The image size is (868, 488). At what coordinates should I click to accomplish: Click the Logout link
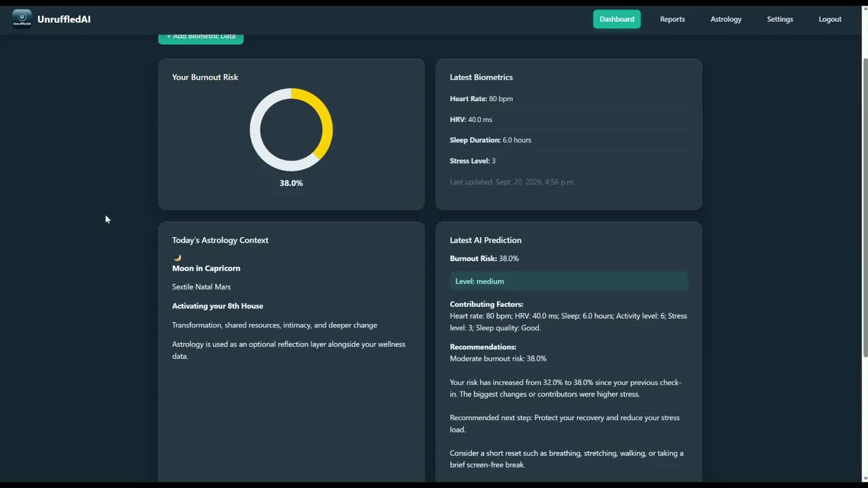coord(830,19)
